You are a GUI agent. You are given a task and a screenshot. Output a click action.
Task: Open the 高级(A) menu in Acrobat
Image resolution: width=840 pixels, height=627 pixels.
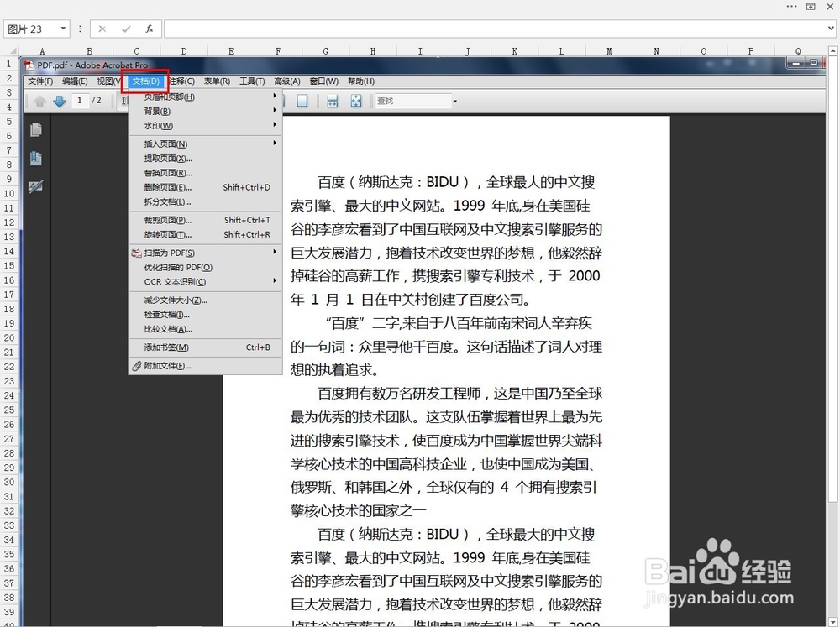click(x=287, y=81)
